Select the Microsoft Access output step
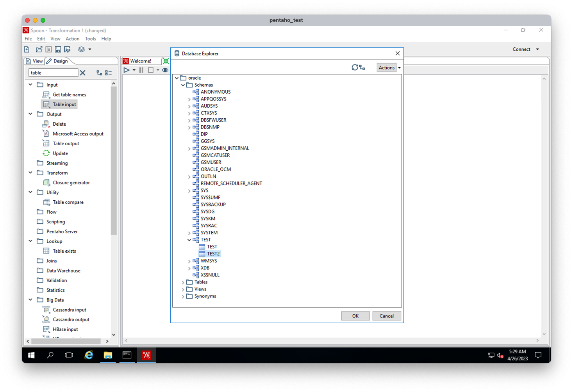 tap(73, 134)
